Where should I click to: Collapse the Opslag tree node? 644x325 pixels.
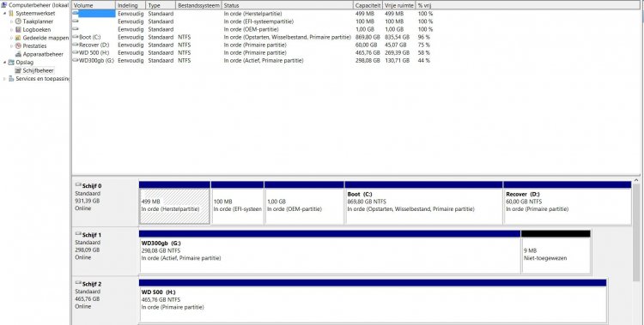4,63
